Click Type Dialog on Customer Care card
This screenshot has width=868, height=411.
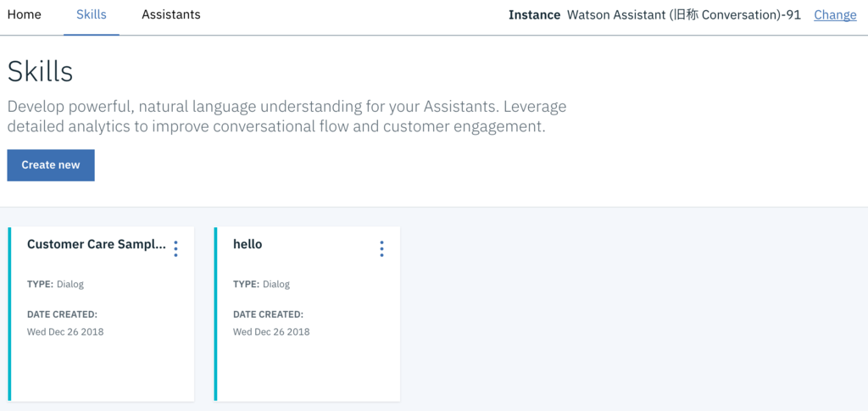coord(56,284)
